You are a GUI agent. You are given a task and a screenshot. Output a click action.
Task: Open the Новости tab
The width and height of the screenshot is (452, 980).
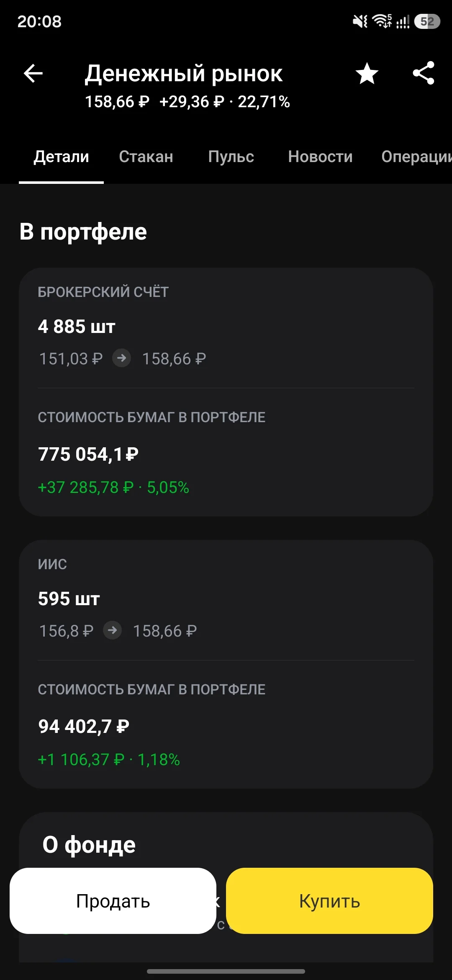click(x=320, y=157)
